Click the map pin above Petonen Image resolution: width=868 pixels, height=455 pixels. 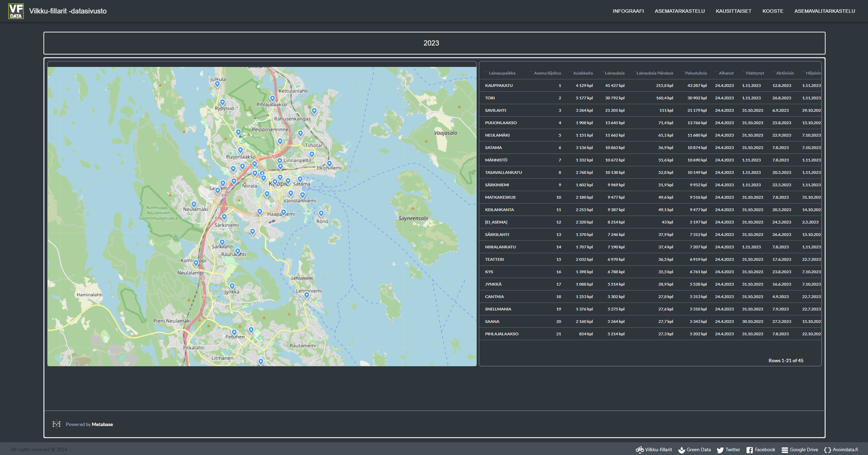[x=234, y=333]
